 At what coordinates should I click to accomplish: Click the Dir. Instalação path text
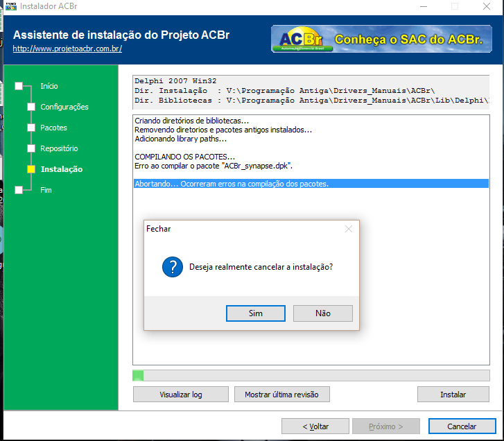click(284, 91)
